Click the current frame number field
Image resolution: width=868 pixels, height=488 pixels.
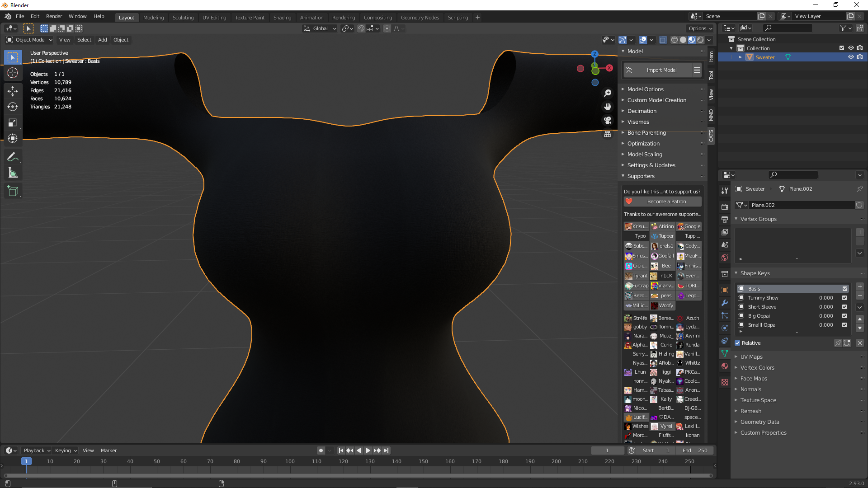click(607, 450)
